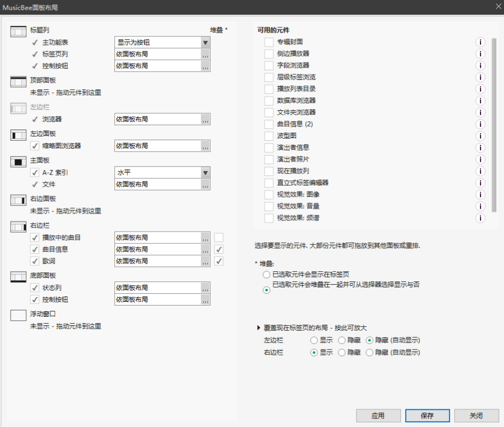Image resolution: width=504 pixels, height=427 pixels.
Task: Show info for 直立式标签编辑器 element
Action: (x=480, y=183)
